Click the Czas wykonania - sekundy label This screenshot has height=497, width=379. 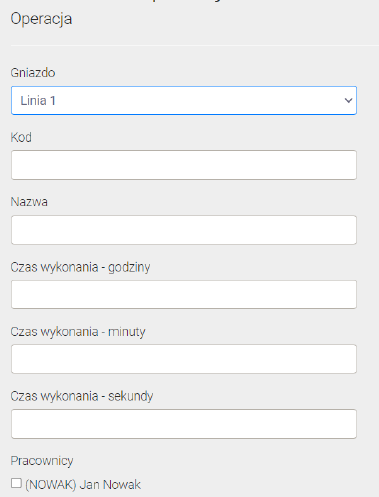point(82,396)
